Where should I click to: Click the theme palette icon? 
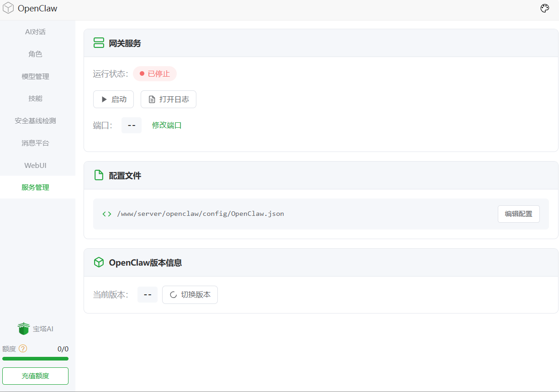544,9
